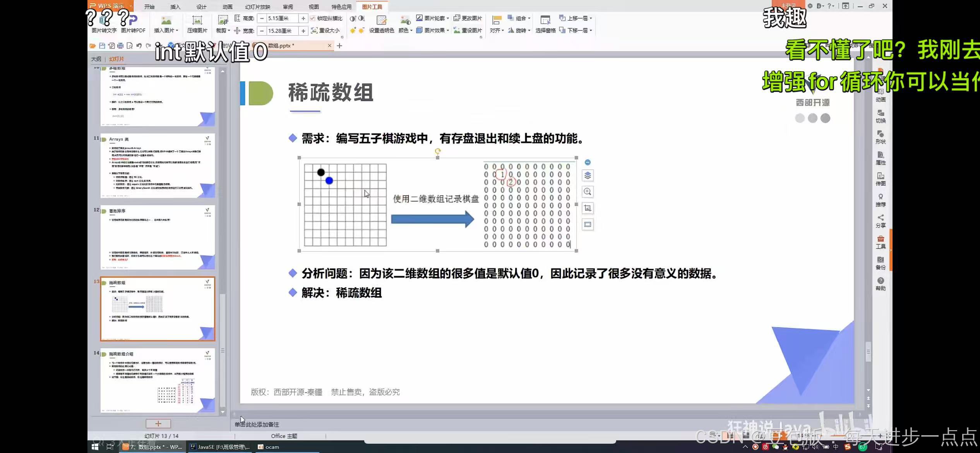Viewport: 980px width, 453px height.
Task: Expand the 对齐 align dropdown
Action: [497, 30]
